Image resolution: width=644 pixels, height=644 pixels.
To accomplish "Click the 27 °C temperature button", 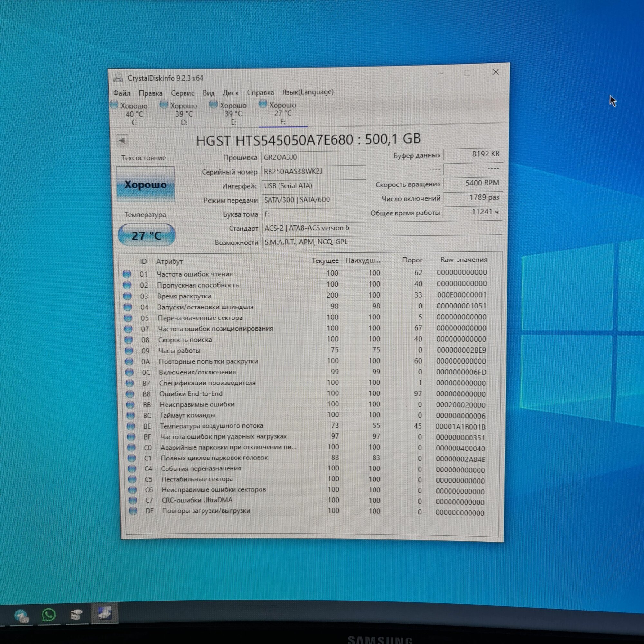I will tap(147, 235).
